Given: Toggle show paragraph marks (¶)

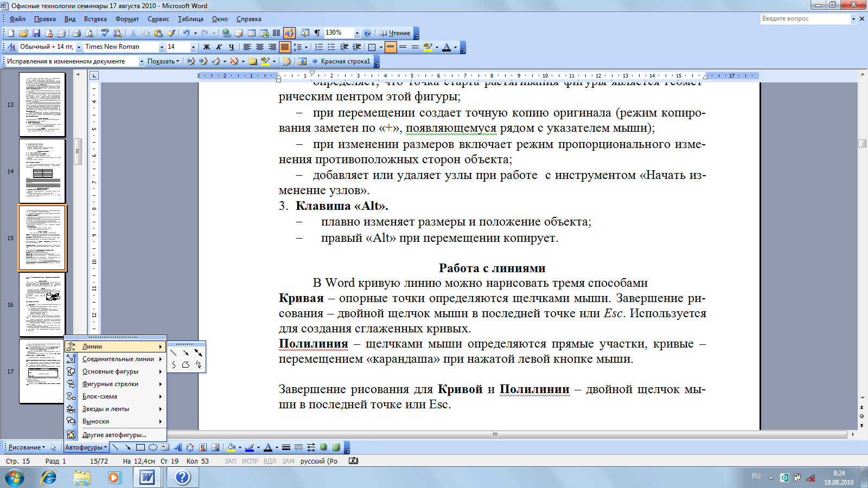Looking at the screenshot, I should pyautogui.click(x=317, y=33).
